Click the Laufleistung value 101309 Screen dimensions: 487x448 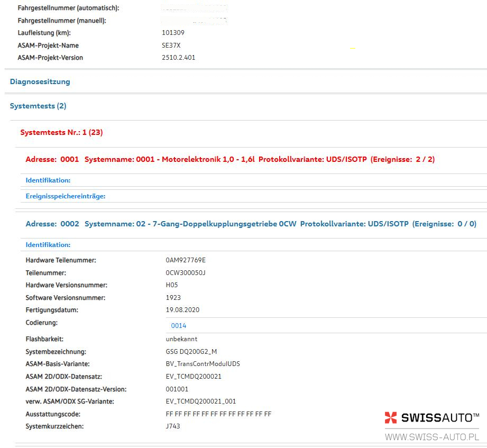point(173,33)
